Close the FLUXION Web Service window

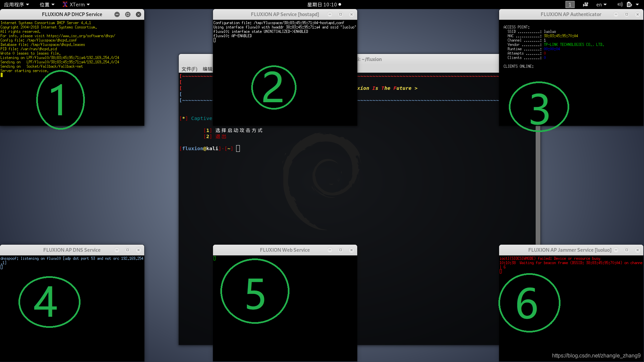point(352,250)
